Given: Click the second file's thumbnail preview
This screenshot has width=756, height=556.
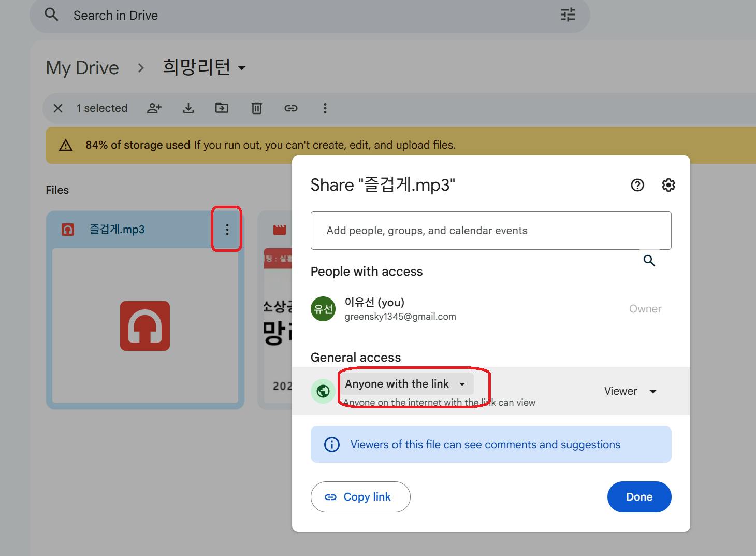Looking at the screenshot, I should (x=278, y=326).
